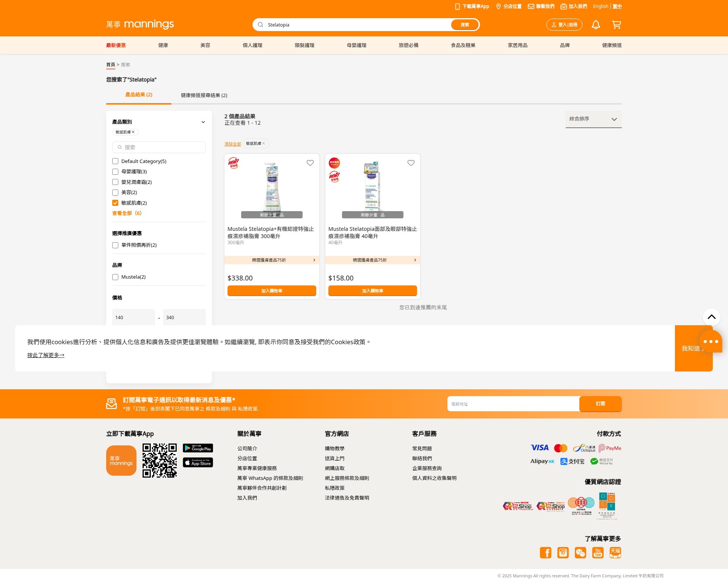Click the Google Play download badge

tap(198, 448)
